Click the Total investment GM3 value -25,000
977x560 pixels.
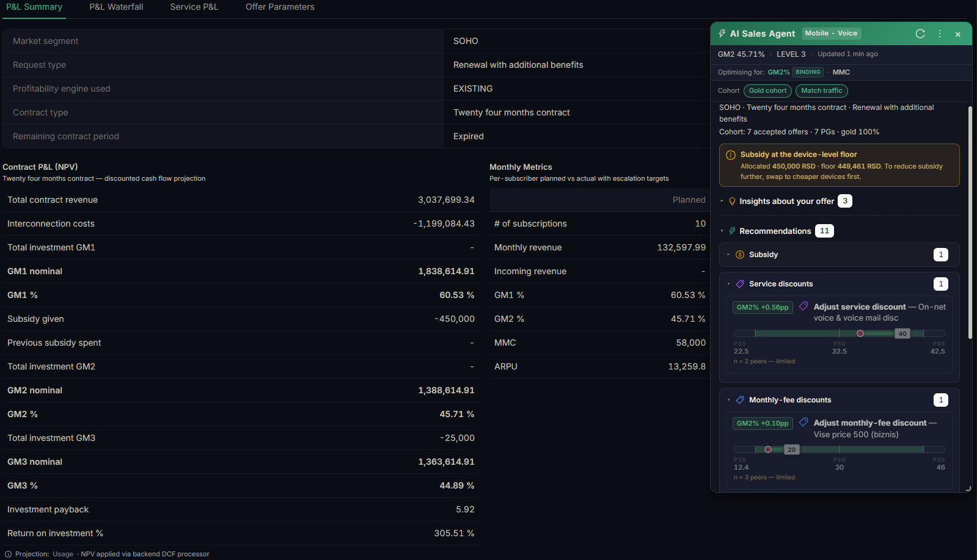457,438
